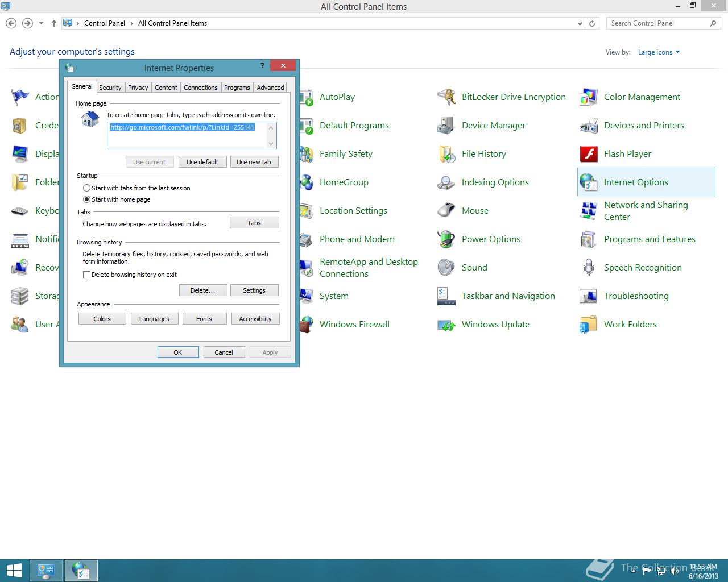Click the Colors appearance button

pyautogui.click(x=102, y=319)
